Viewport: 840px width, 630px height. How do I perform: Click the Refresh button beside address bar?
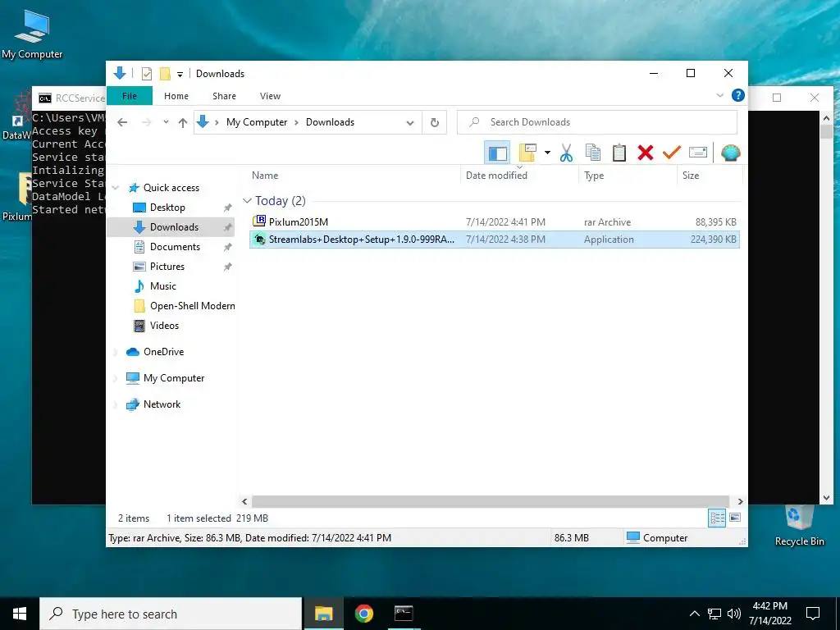pyautogui.click(x=435, y=123)
